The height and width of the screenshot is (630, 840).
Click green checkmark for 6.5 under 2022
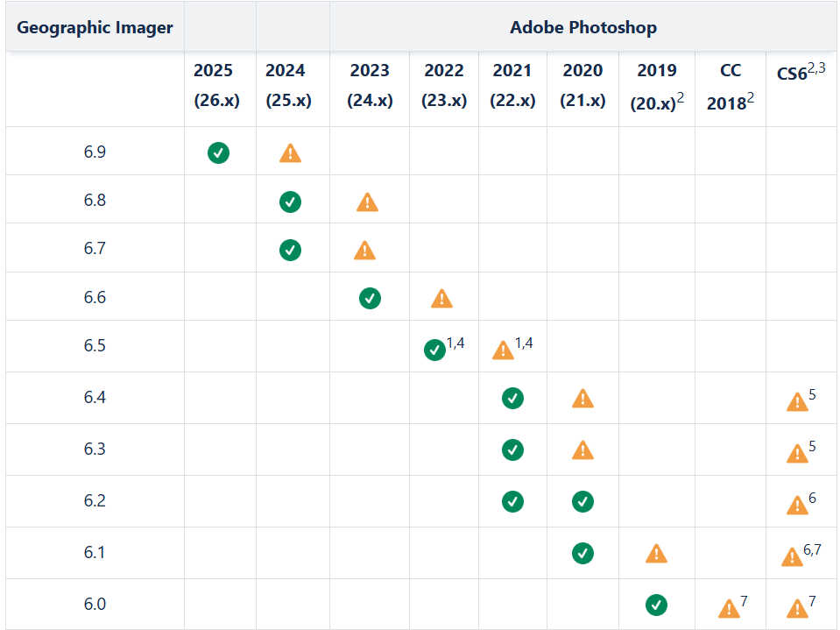pos(435,350)
